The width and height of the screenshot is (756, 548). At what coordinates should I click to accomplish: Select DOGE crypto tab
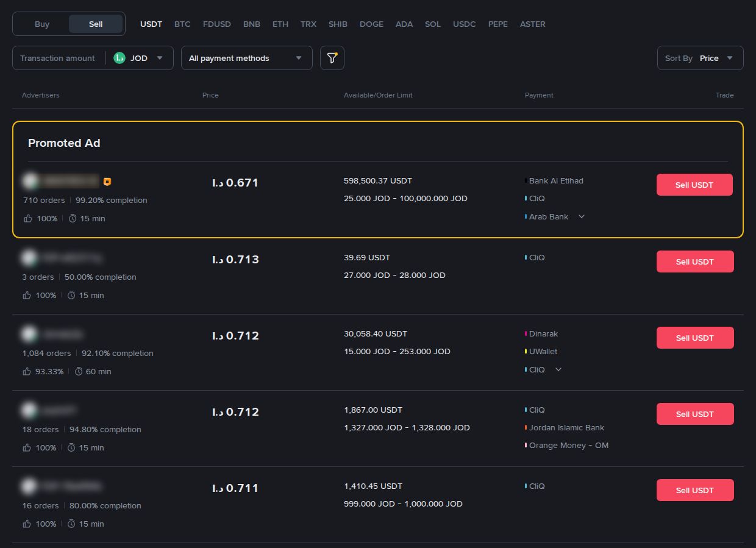[371, 24]
